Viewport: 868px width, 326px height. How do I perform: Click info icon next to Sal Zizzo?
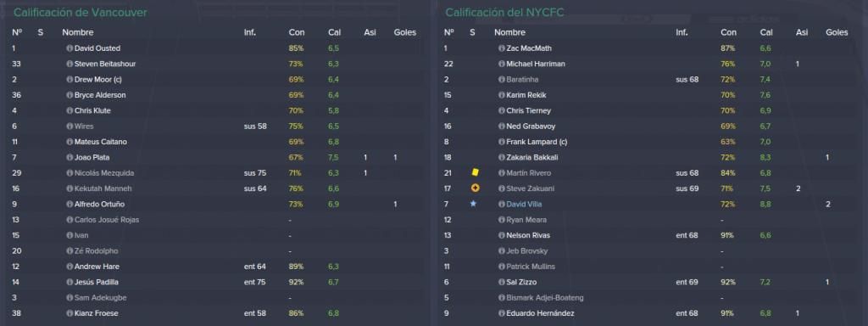click(502, 282)
